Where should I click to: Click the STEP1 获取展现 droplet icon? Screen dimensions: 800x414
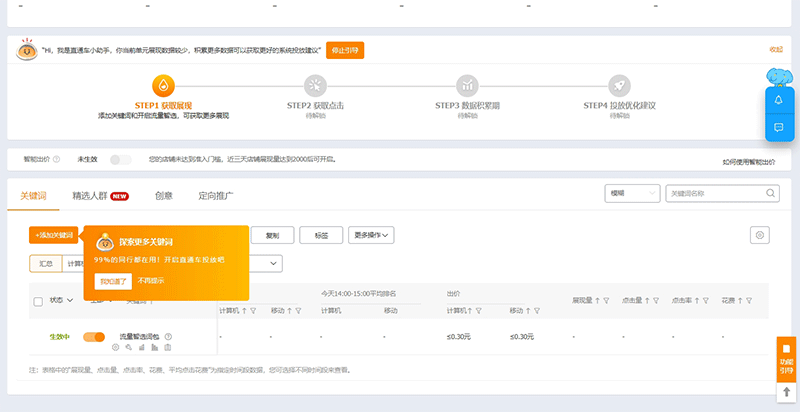tap(164, 85)
